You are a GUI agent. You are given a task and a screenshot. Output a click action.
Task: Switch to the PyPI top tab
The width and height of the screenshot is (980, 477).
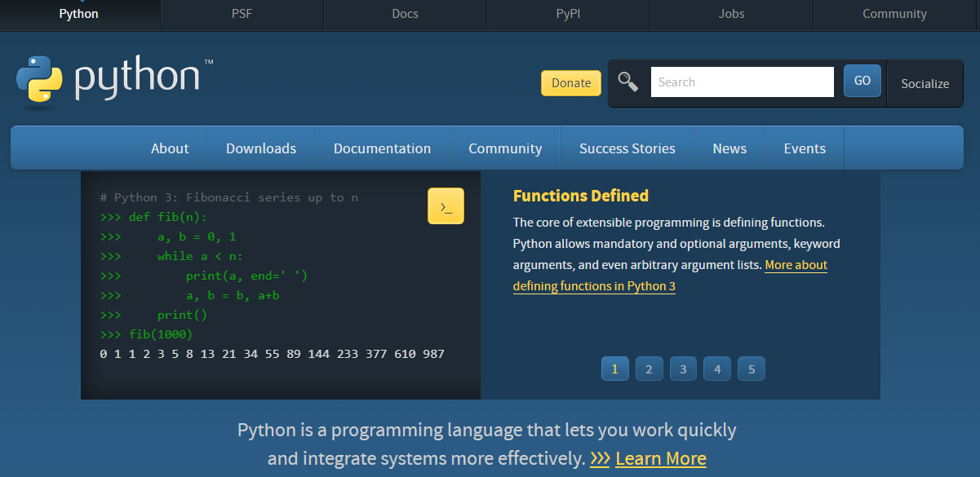[568, 14]
